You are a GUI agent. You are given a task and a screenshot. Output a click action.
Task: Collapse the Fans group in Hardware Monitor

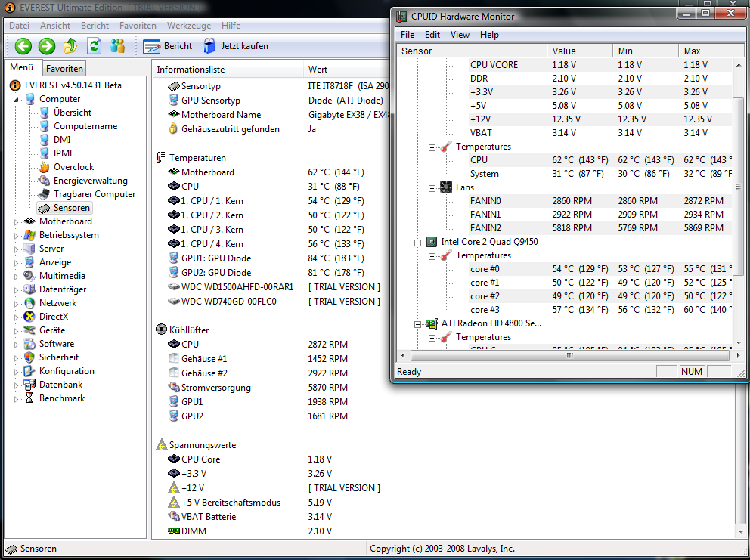coord(432,188)
